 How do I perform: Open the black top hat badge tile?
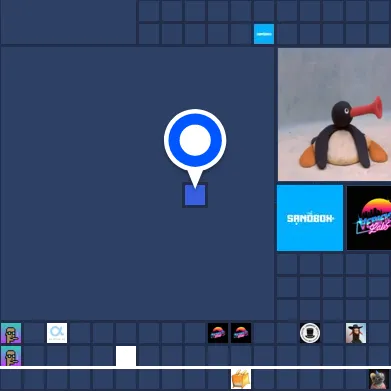(x=310, y=333)
